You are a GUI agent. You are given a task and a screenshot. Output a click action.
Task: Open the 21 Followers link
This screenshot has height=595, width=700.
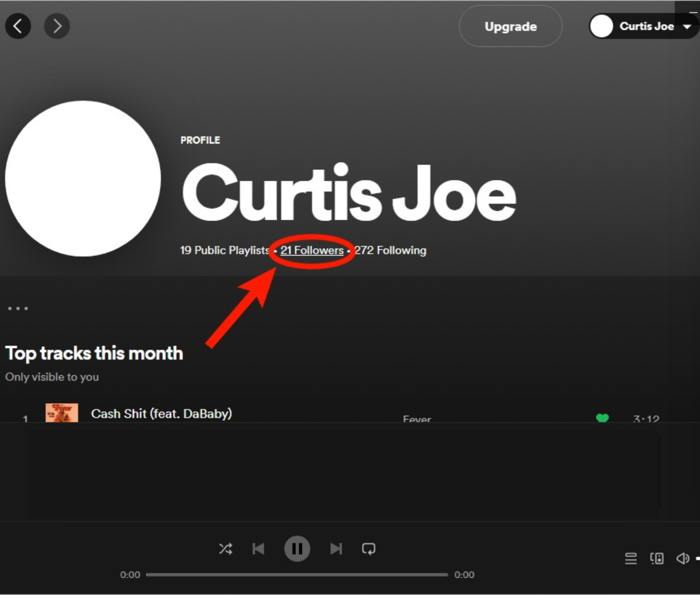pos(312,250)
